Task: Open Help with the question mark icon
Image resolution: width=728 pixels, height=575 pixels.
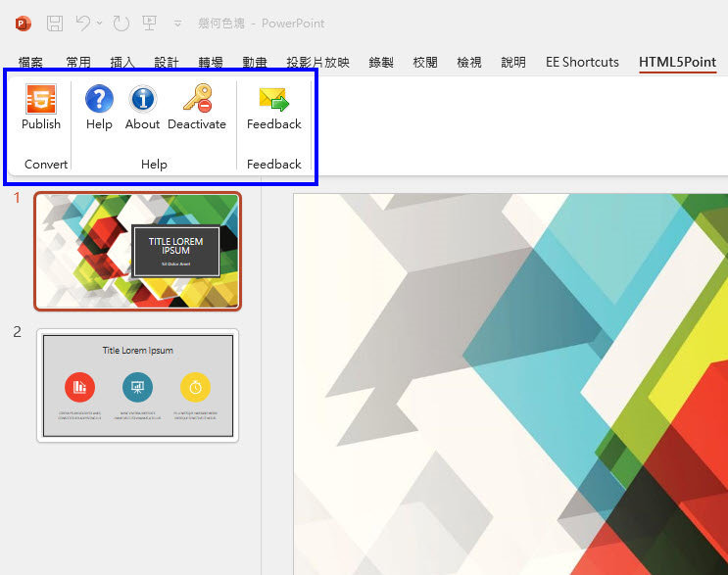Action: tap(99, 100)
